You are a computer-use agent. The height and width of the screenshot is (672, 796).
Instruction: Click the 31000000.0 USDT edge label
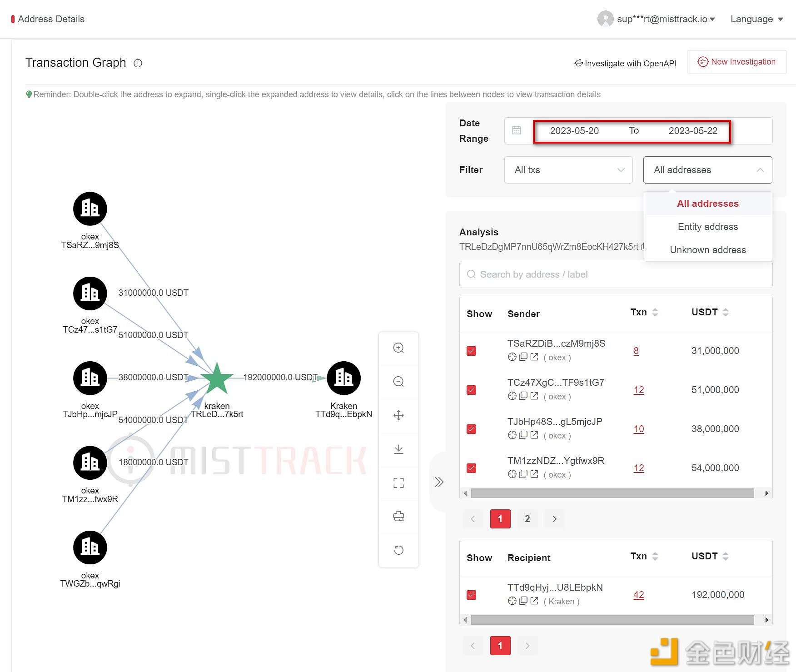click(x=154, y=293)
